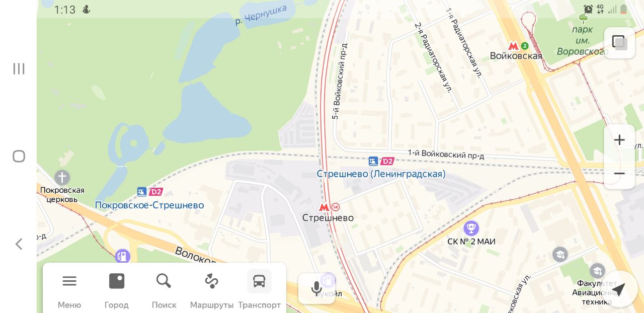The image size is (644, 313).
Task: Open the СК № 2 МАИ trophy marker
Action: 471,228
